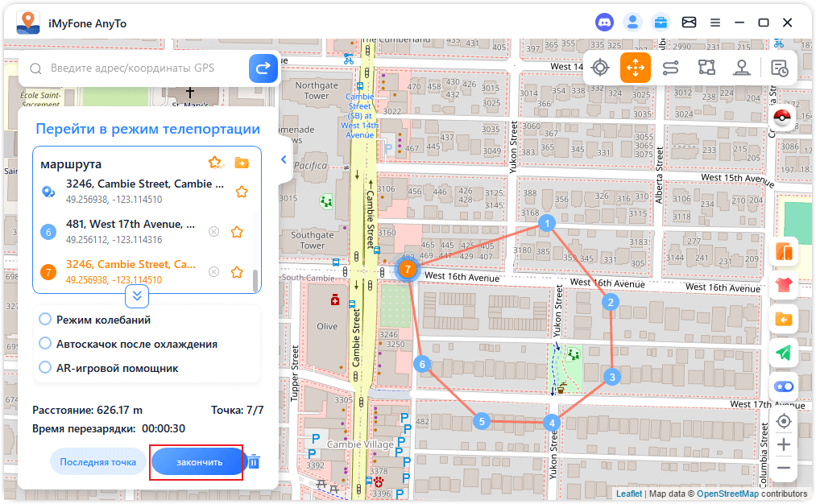Click route point 1 on map
The image size is (816, 504).
pos(547,224)
